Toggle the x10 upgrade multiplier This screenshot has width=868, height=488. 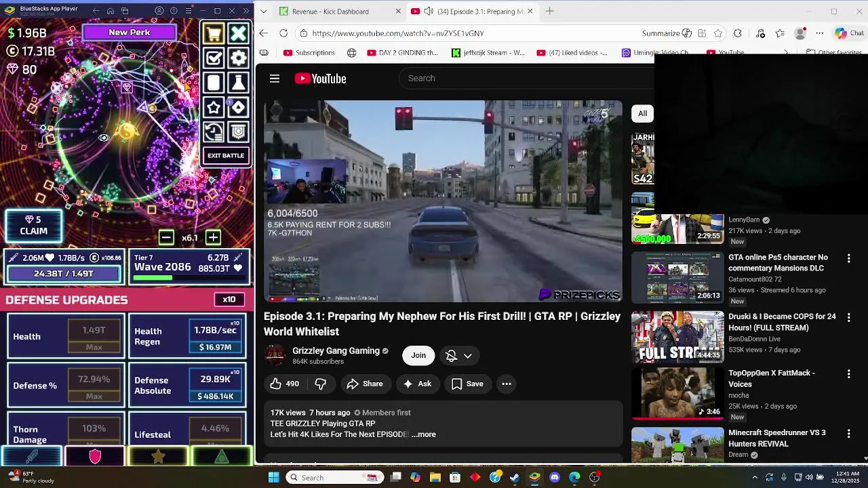pos(229,300)
